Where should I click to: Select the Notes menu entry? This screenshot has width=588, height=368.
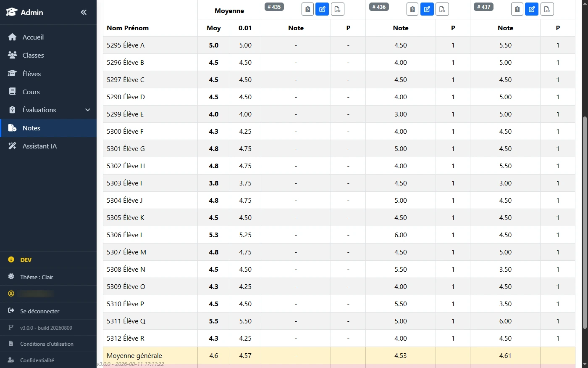click(48, 128)
